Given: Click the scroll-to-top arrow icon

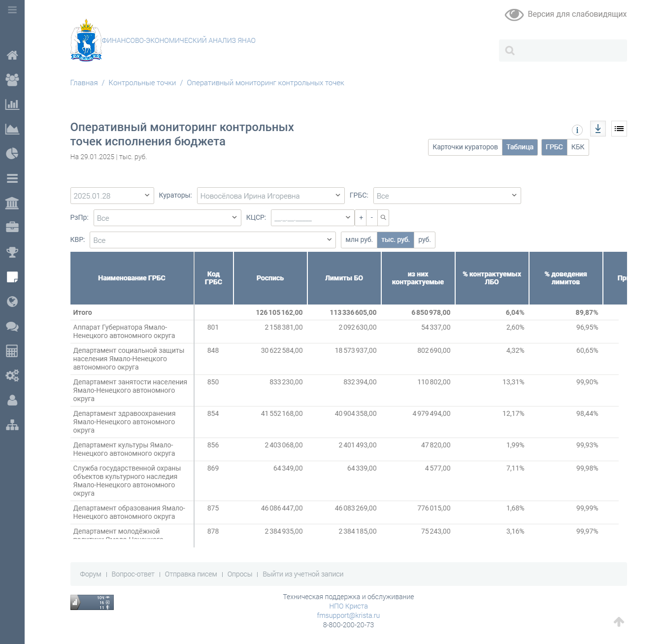Looking at the screenshot, I should tap(619, 622).
